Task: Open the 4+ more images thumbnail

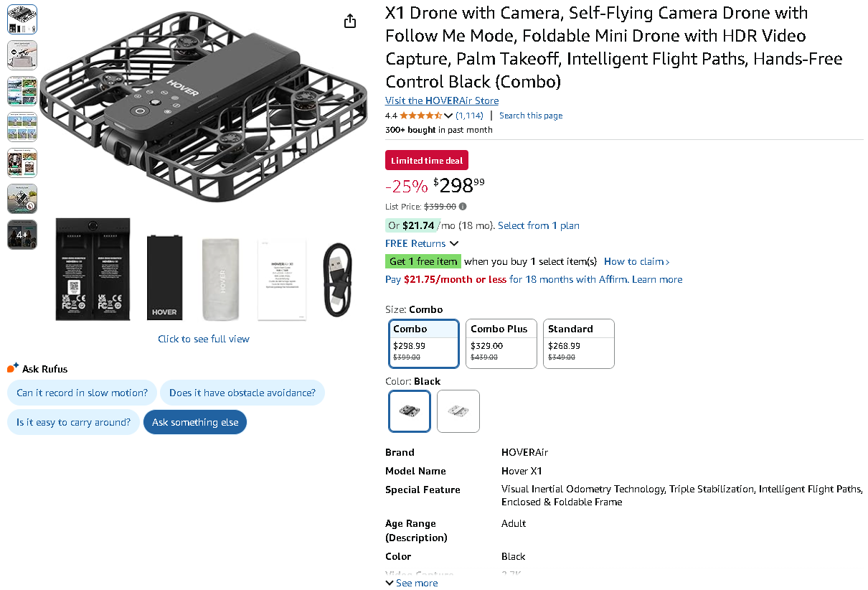Action: 22,235
